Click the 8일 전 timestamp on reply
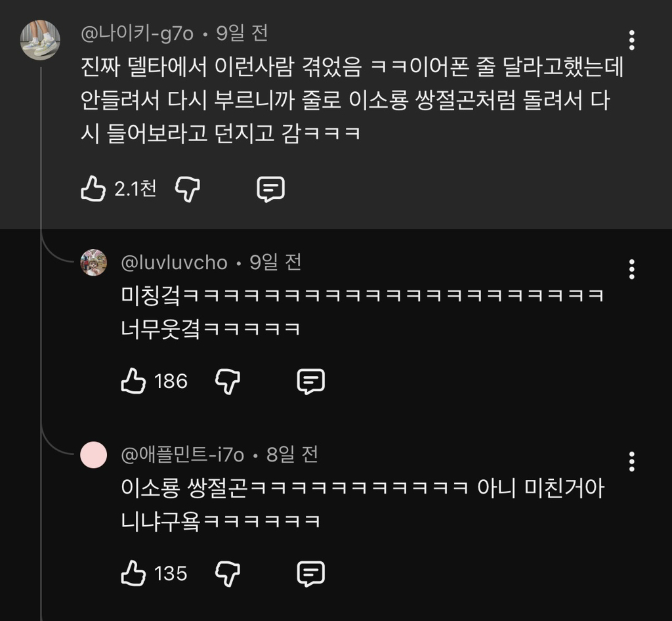Viewport: 672px width, 621px height. pos(293,455)
